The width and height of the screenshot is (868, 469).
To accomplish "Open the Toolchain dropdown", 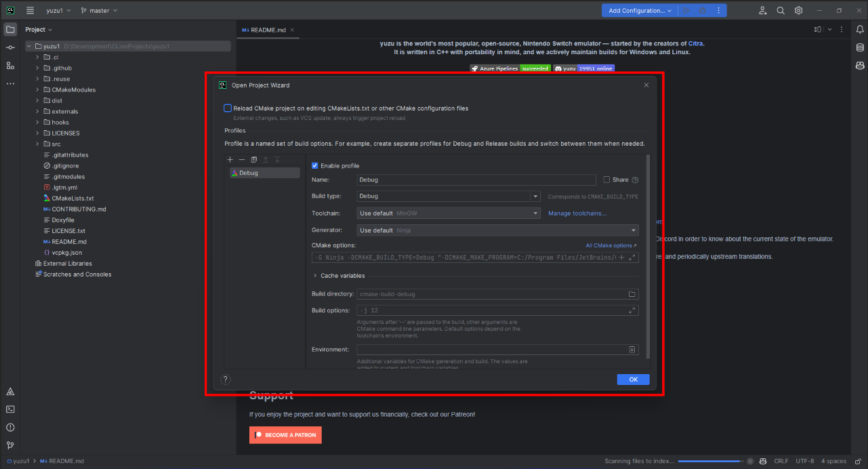I will (535, 213).
